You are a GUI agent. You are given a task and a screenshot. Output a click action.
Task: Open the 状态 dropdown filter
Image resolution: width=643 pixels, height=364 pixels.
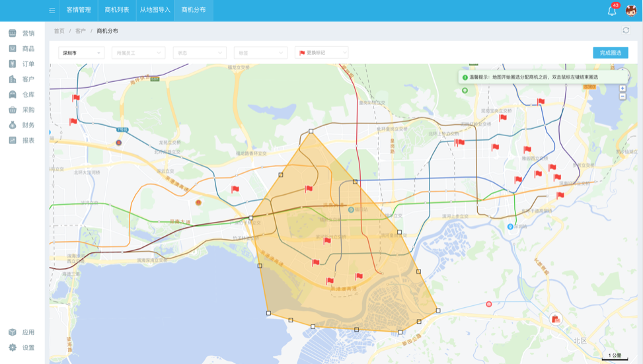tap(199, 53)
